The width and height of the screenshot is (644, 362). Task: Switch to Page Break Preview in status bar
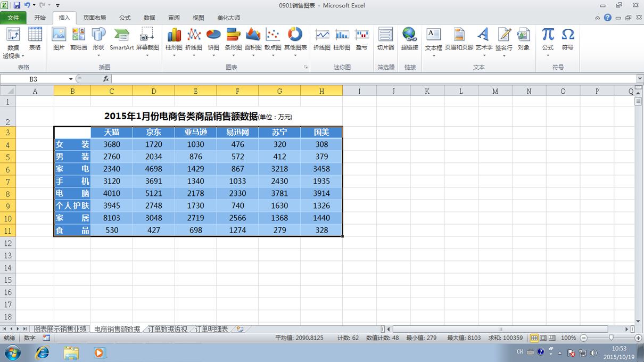[553, 338]
